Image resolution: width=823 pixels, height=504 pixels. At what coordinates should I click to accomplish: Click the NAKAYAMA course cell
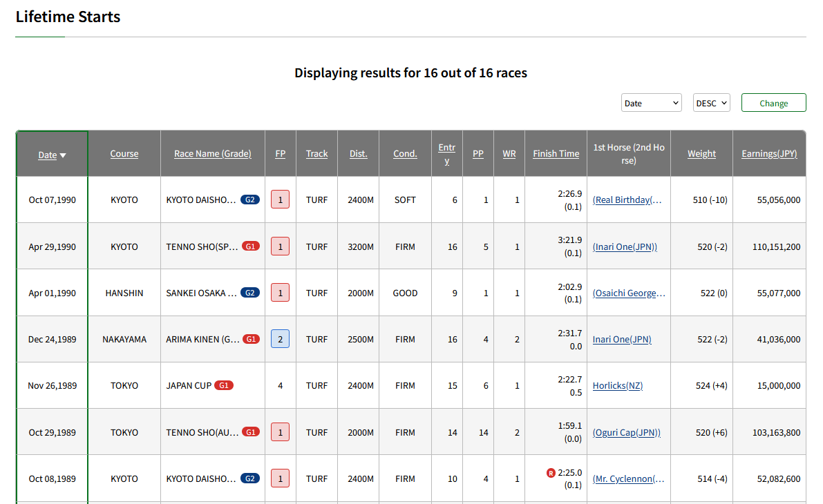pyautogui.click(x=124, y=339)
